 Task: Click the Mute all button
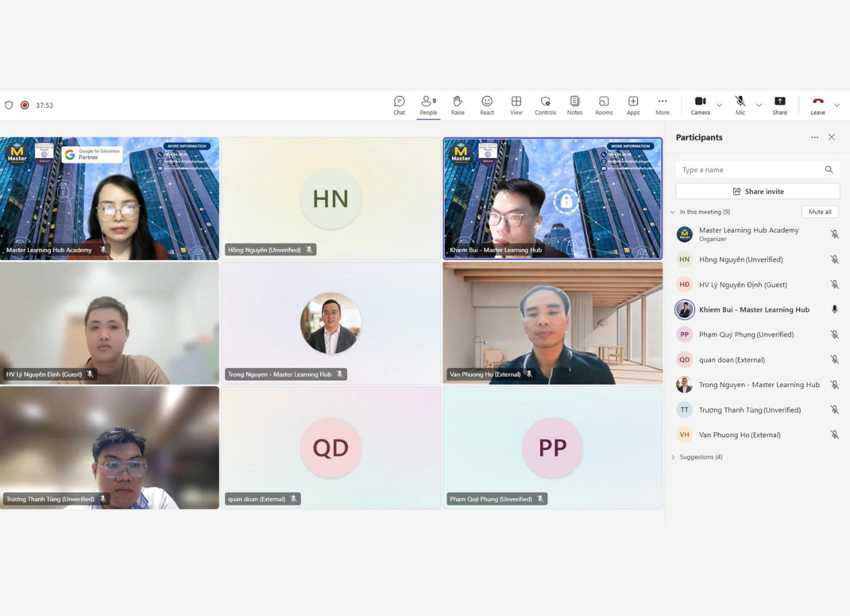820,212
